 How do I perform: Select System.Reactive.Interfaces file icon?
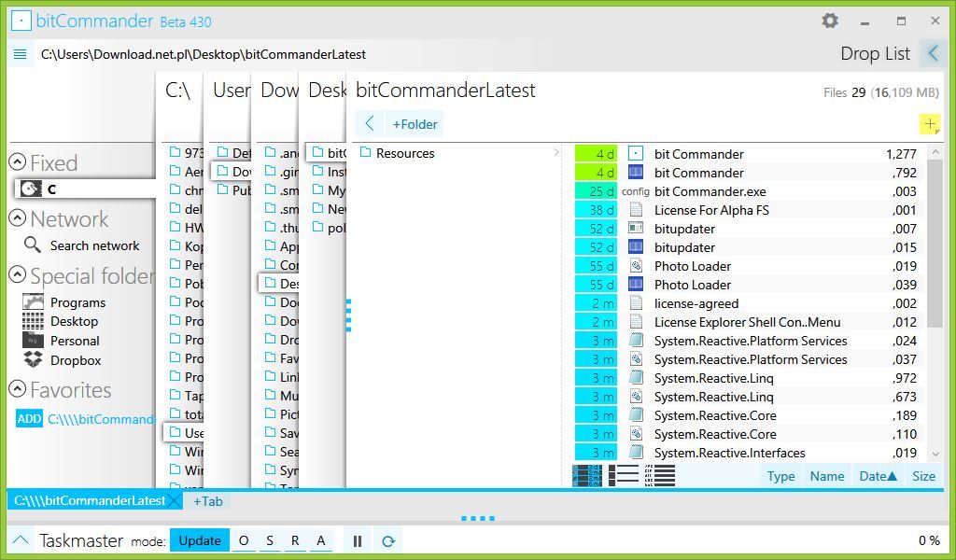tap(636, 452)
